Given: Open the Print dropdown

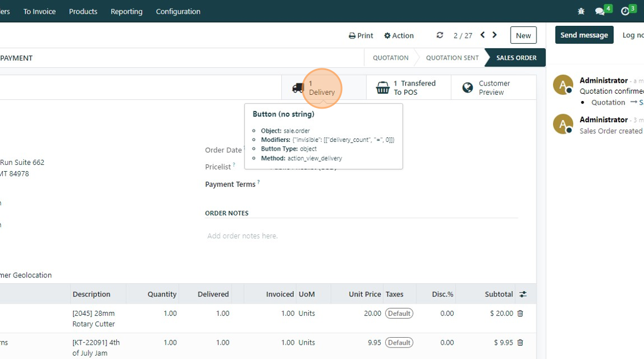Looking at the screenshot, I should [361, 36].
